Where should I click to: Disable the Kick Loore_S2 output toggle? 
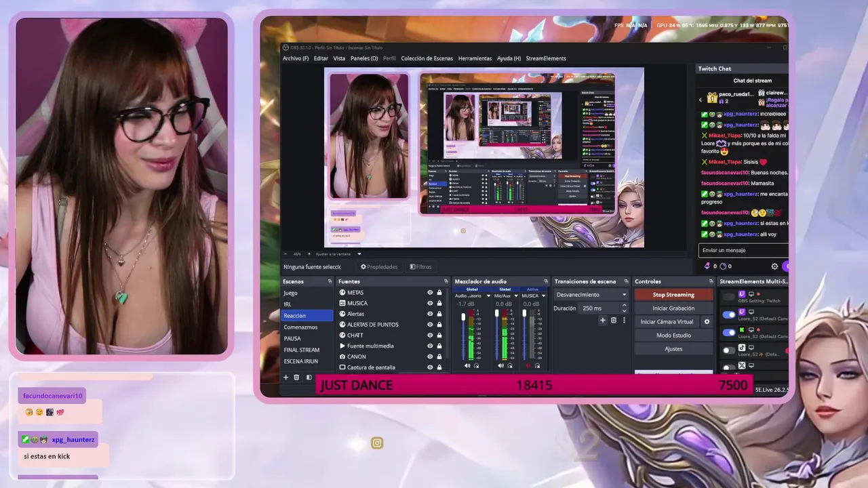click(x=729, y=332)
